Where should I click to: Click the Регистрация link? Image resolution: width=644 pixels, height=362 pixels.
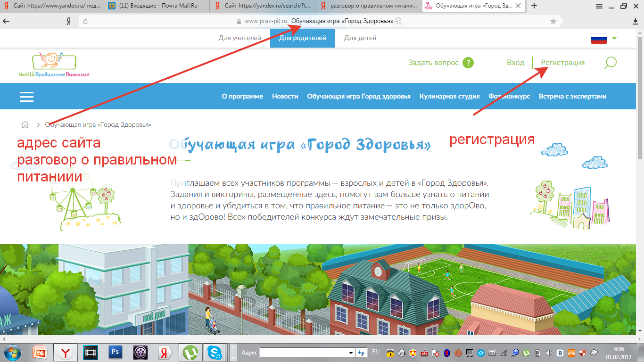[562, 63]
